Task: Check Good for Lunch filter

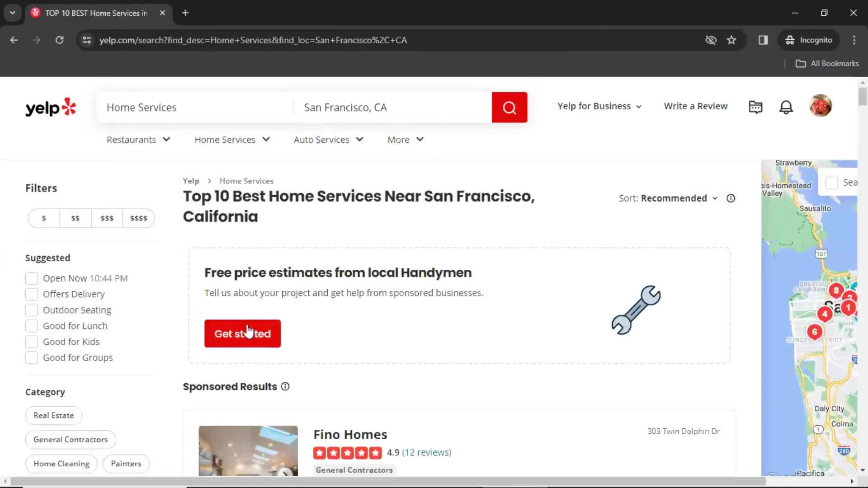Action: [32, 326]
